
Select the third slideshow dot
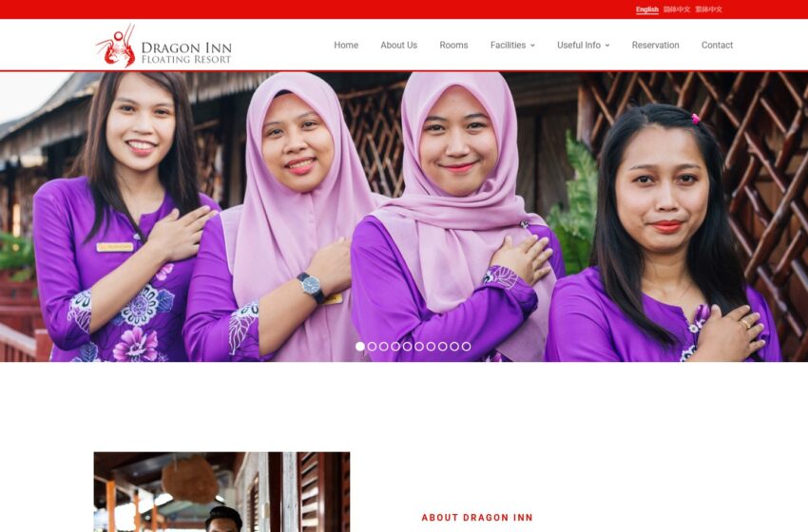(384, 347)
